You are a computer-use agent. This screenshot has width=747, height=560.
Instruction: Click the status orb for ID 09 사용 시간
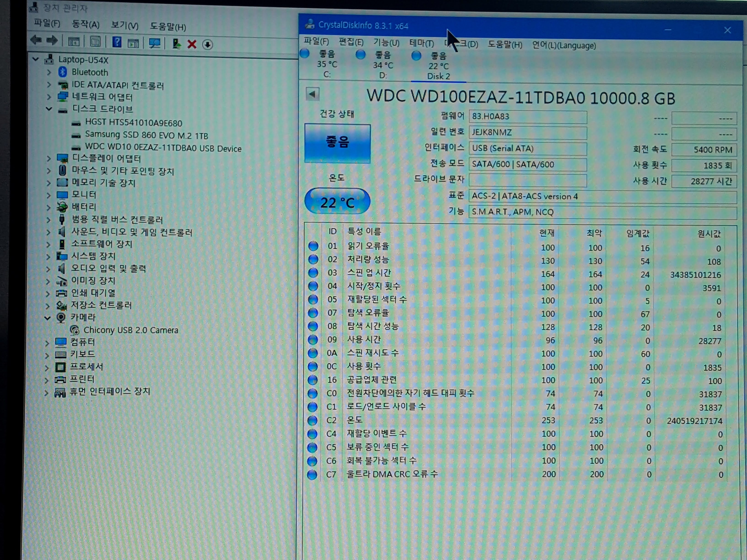(x=313, y=339)
